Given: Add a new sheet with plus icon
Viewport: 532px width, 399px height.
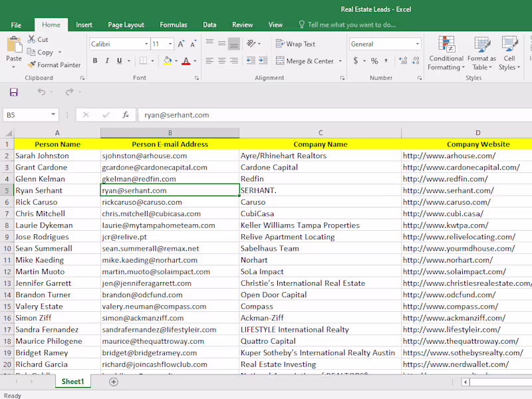Looking at the screenshot, I should 114,382.
